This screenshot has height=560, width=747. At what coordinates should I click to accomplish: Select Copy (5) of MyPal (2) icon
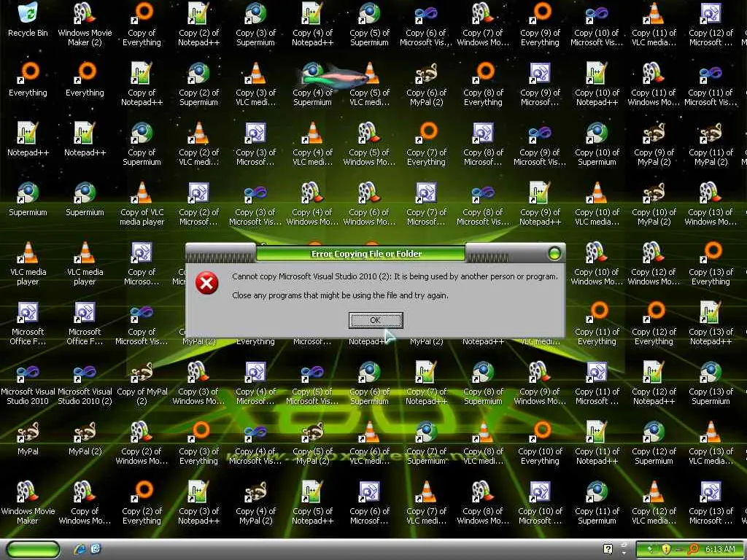(x=312, y=443)
